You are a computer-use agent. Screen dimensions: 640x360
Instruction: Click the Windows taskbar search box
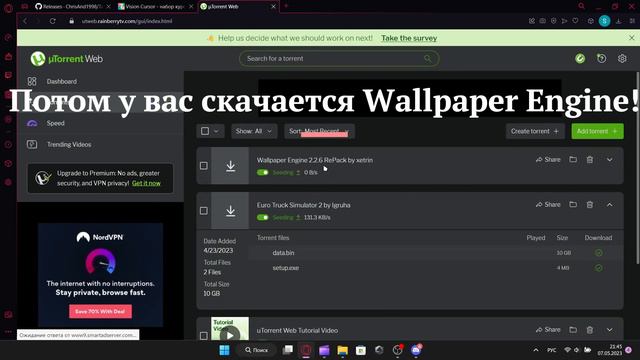click(x=256, y=350)
